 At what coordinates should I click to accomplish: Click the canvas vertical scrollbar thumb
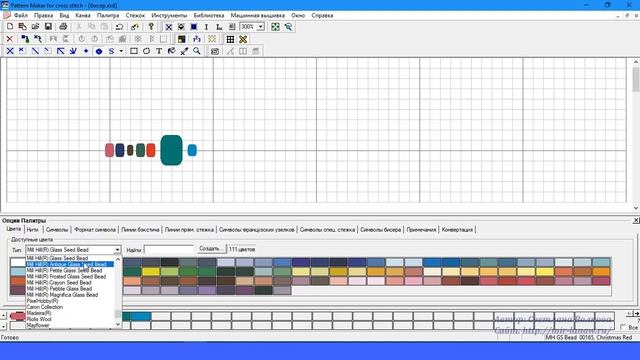(636, 79)
